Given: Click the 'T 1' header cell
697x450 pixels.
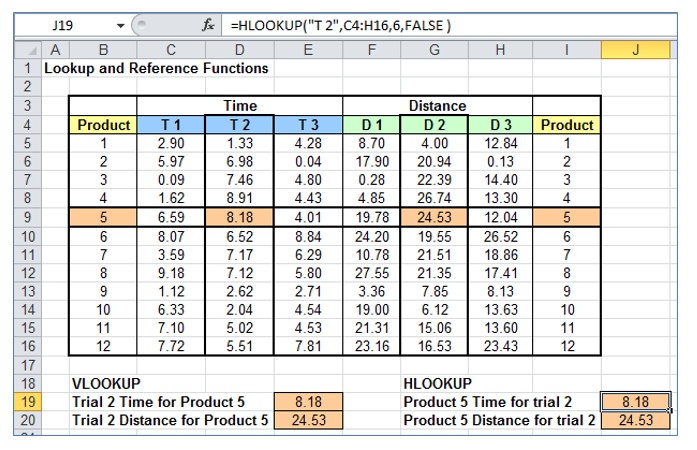Looking at the screenshot, I should point(171,125).
